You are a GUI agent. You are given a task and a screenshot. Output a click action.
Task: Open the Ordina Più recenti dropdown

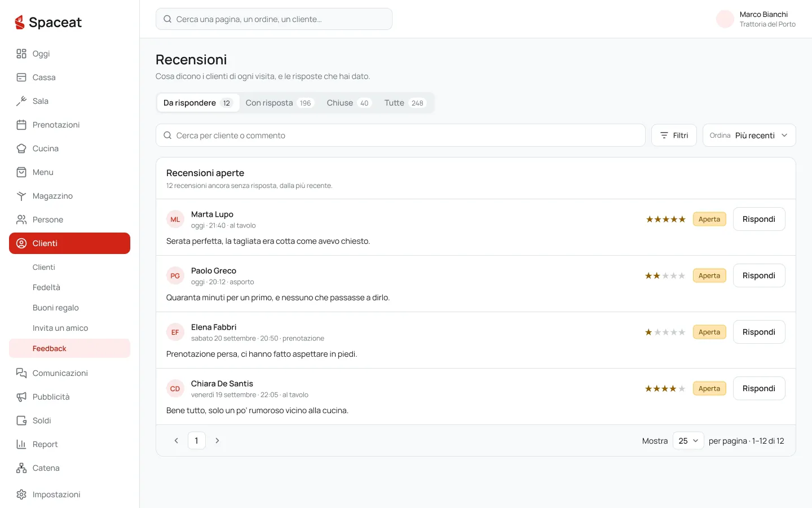[x=749, y=135]
